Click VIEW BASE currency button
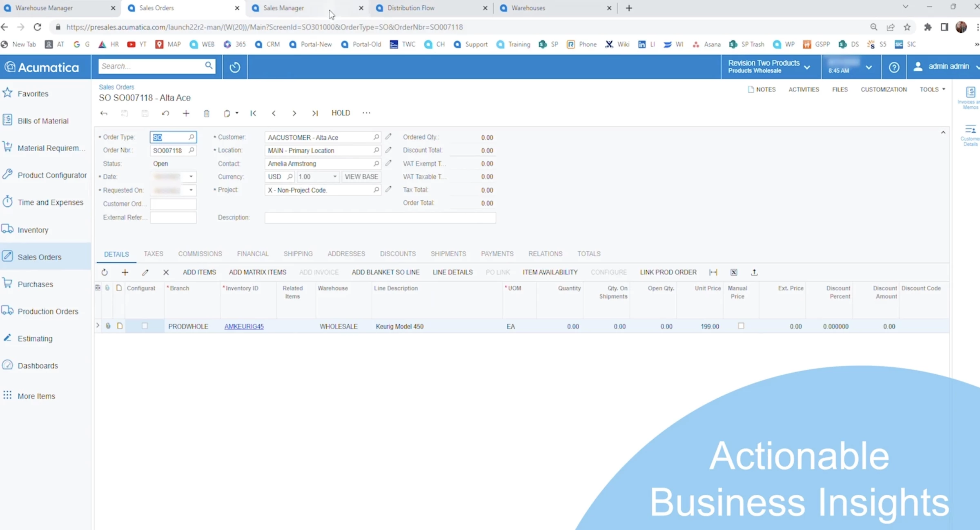980x530 pixels. [x=361, y=177]
